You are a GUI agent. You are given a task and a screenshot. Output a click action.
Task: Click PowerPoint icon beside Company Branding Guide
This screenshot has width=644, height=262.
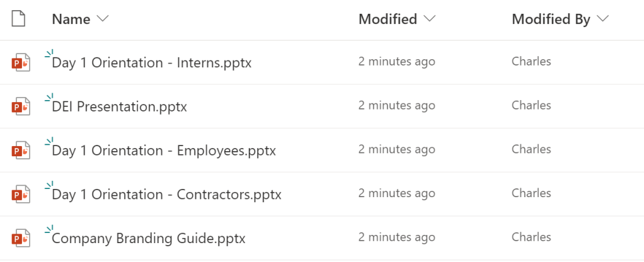(21, 239)
